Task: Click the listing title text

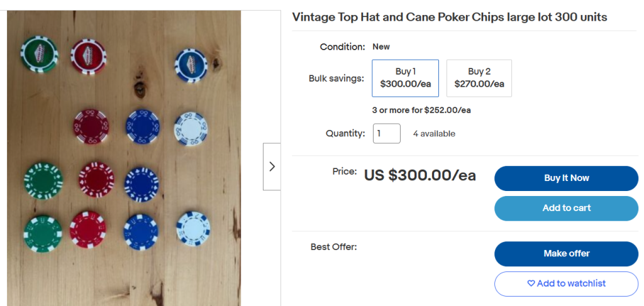Action: coord(449,17)
